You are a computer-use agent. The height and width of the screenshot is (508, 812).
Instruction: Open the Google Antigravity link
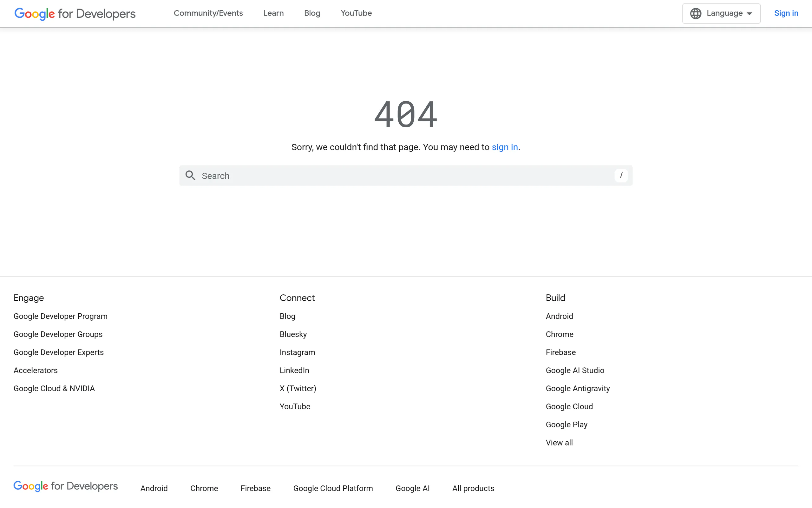pos(578,388)
